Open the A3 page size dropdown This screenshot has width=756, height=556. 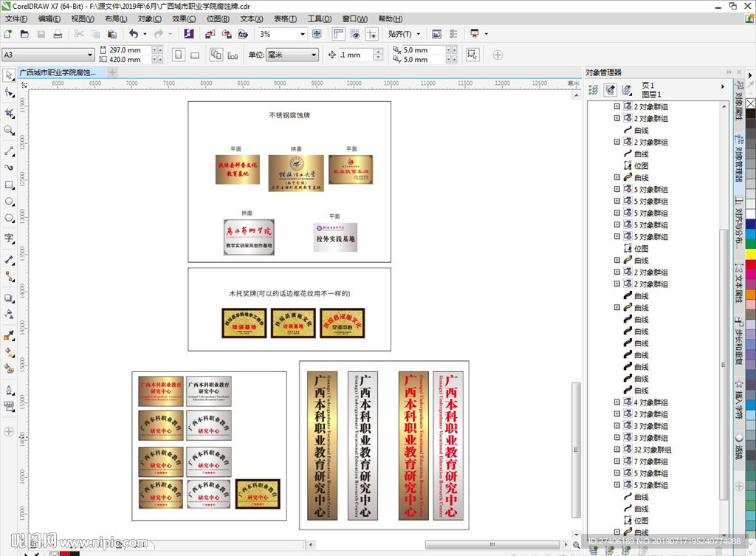point(90,55)
